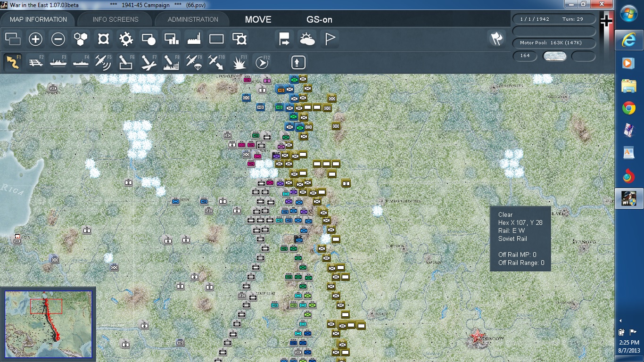Switch to the MAP INFORMATION tab
The image size is (644, 362).
[38, 19]
